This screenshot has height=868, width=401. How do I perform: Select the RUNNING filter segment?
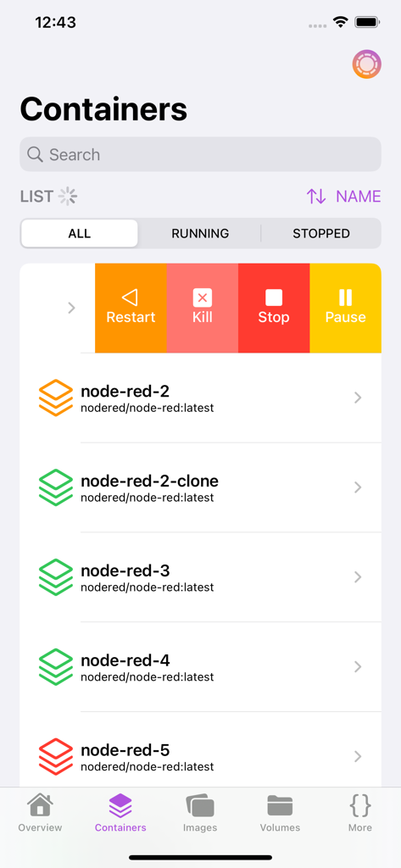(x=200, y=233)
